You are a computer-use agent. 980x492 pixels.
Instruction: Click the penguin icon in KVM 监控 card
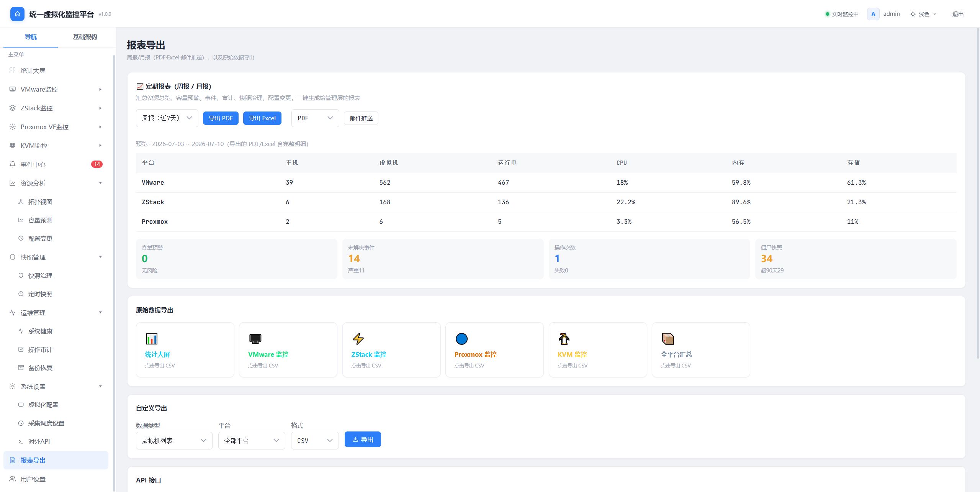click(x=564, y=339)
